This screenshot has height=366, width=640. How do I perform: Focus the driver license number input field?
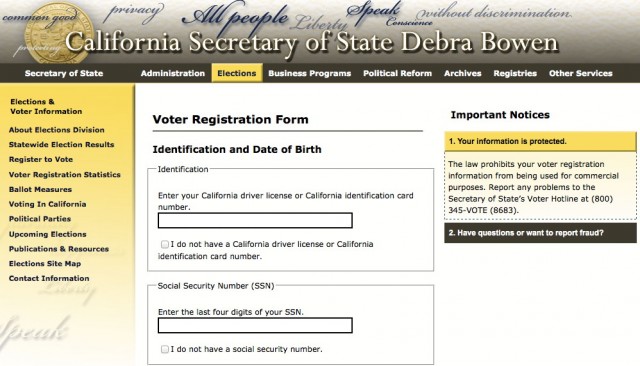pos(255,220)
